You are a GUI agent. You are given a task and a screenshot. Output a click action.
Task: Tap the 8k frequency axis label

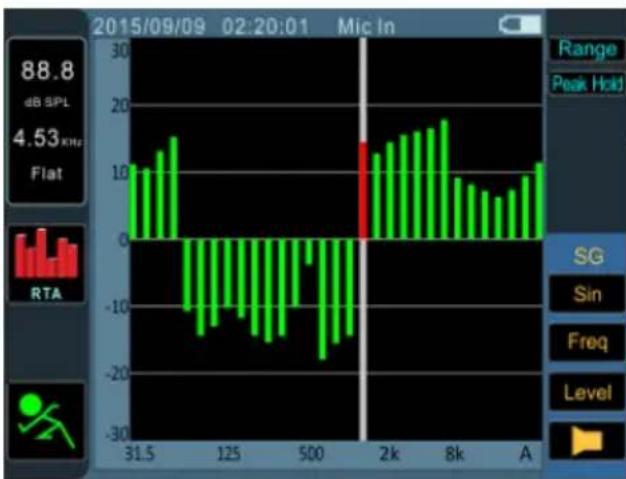tap(454, 453)
